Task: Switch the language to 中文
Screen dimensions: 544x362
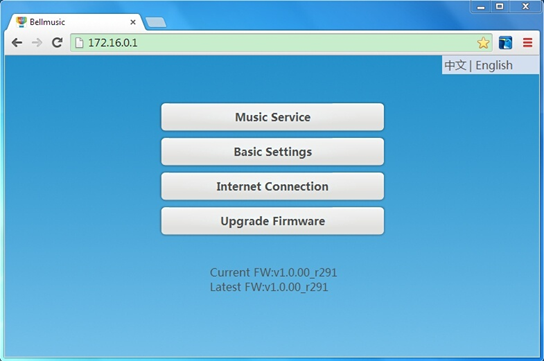Action: pyautogui.click(x=455, y=65)
